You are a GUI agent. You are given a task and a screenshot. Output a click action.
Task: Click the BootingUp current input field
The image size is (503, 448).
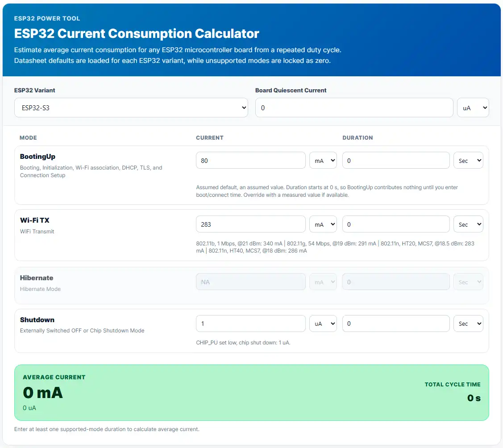coord(250,160)
